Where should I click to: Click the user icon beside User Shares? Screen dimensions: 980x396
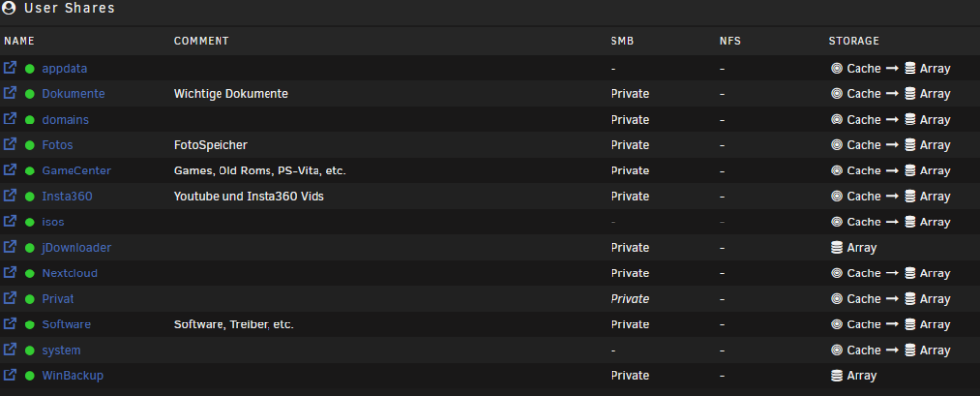9,8
